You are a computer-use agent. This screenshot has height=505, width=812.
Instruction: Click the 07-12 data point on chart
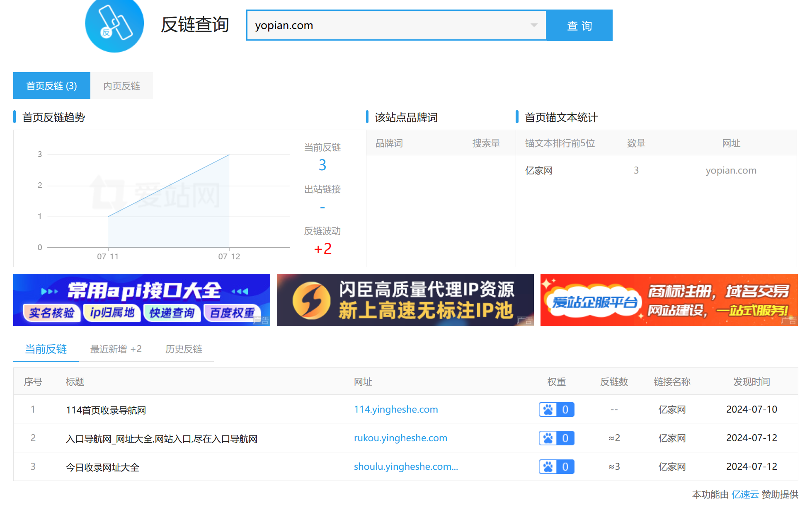(x=229, y=155)
